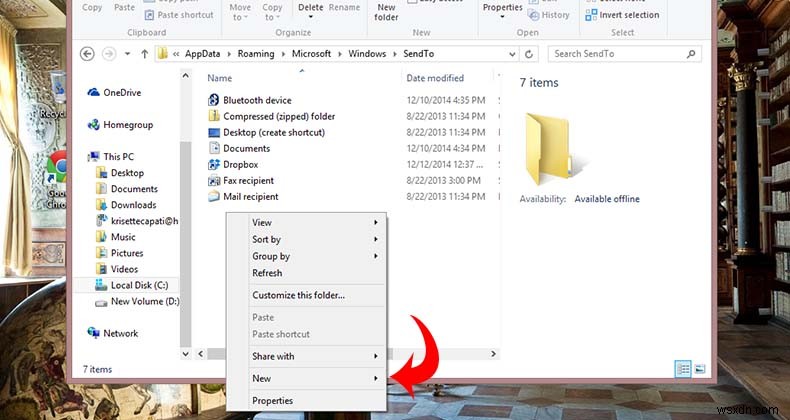Open Downloads in navigation pane
This screenshot has width=790, height=420.
click(126, 205)
